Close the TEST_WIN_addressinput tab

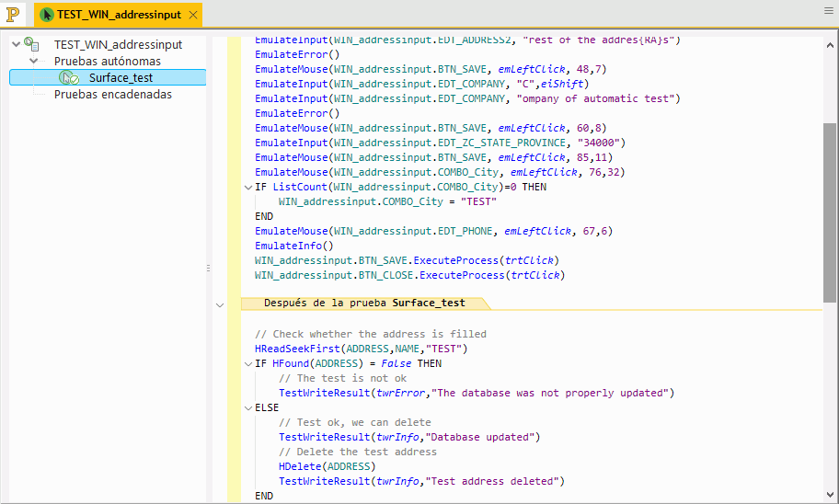click(x=193, y=15)
